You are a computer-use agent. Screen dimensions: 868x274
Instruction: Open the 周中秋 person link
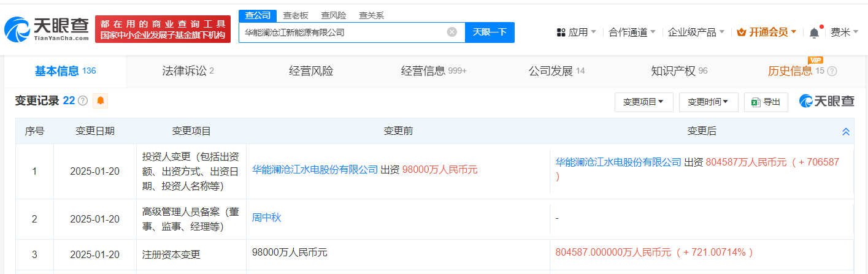pos(266,217)
